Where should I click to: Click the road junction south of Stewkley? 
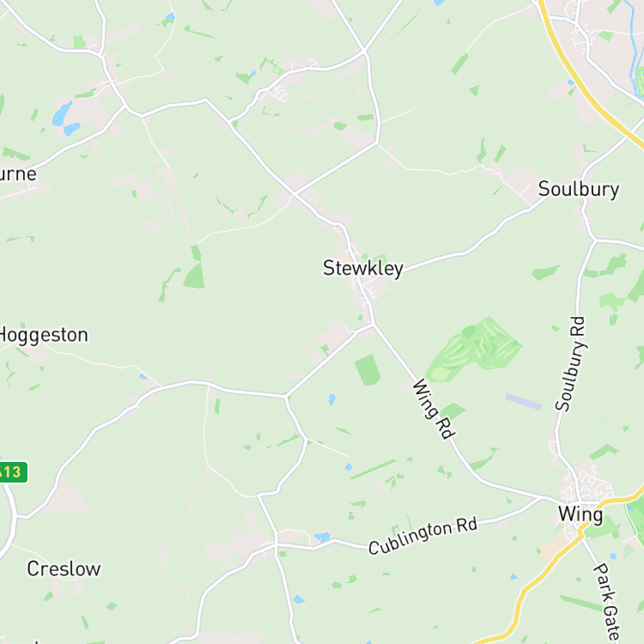[374, 325]
